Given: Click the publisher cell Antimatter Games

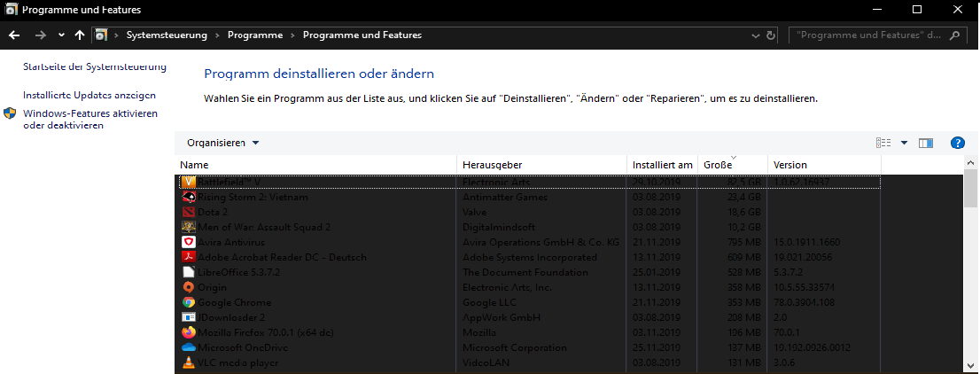Looking at the screenshot, I should (x=505, y=197).
